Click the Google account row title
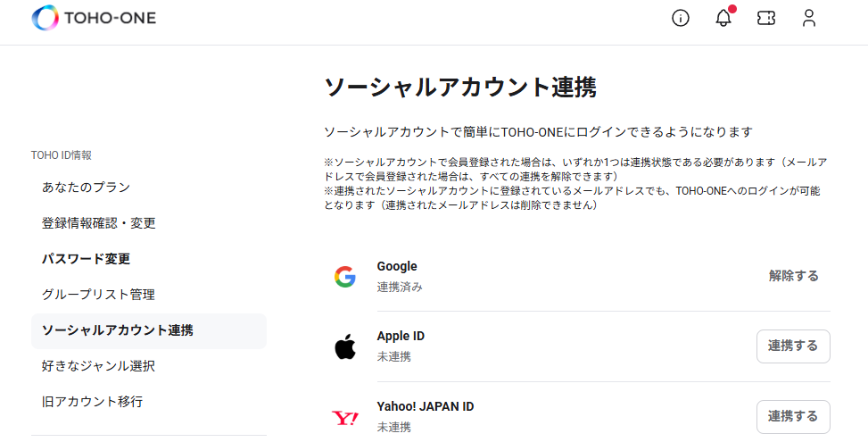Screen dimensions: 868x442 397,266
